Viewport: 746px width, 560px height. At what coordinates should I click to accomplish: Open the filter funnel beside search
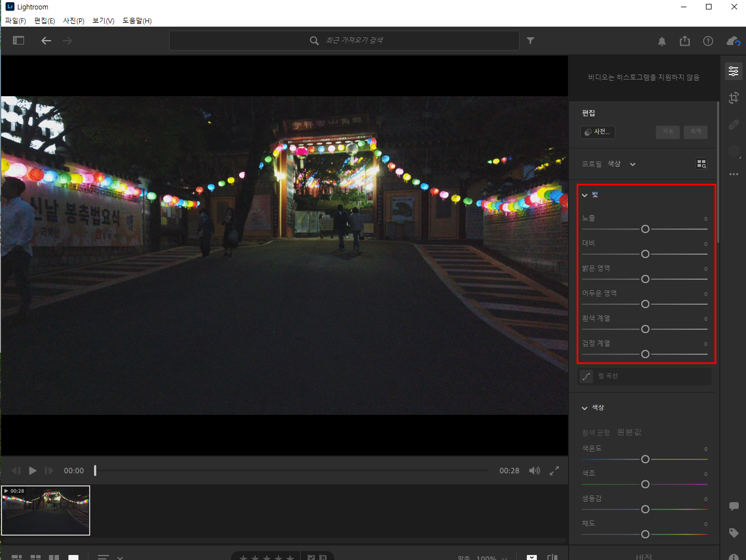tap(531, 41)
